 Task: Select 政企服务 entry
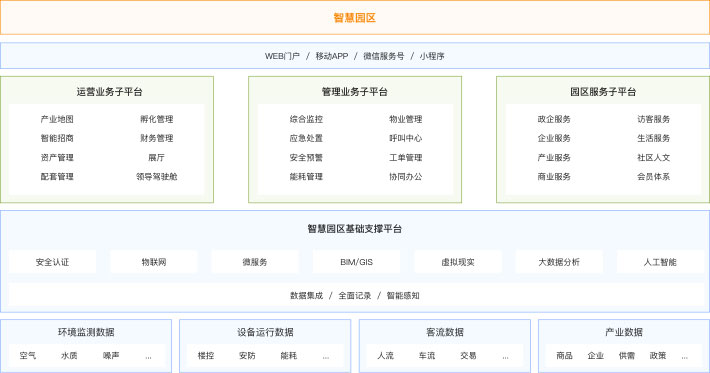[554, 119]
